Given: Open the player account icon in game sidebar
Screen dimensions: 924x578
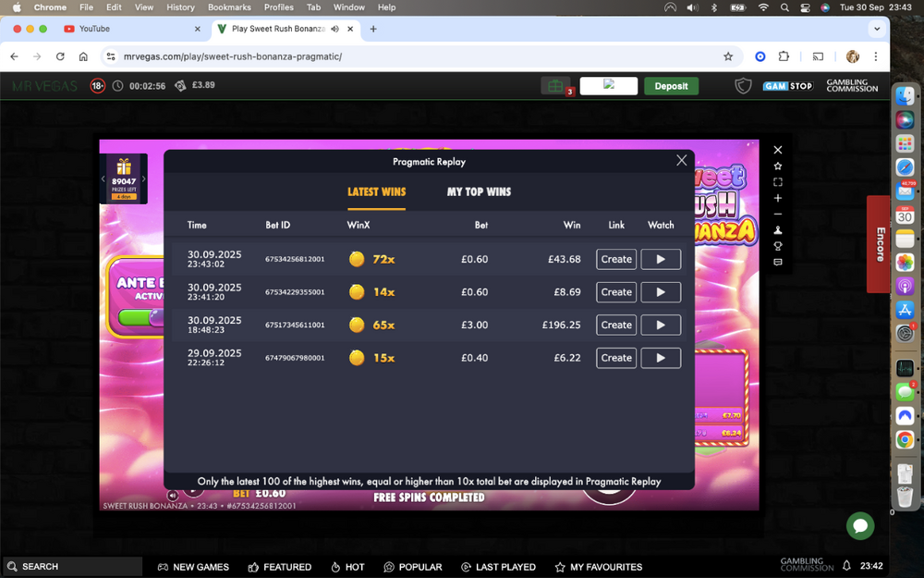Looking at the screenshot, I should coord(778,230).
